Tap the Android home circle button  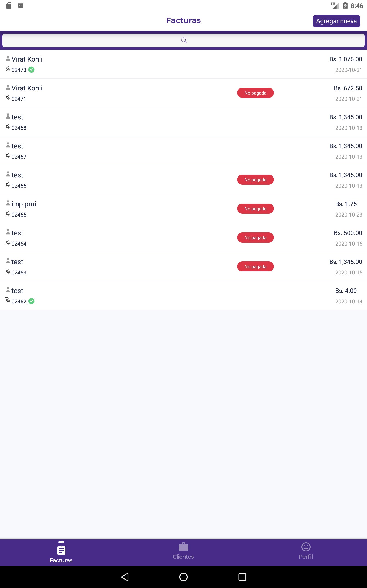(x=183, y=577)
